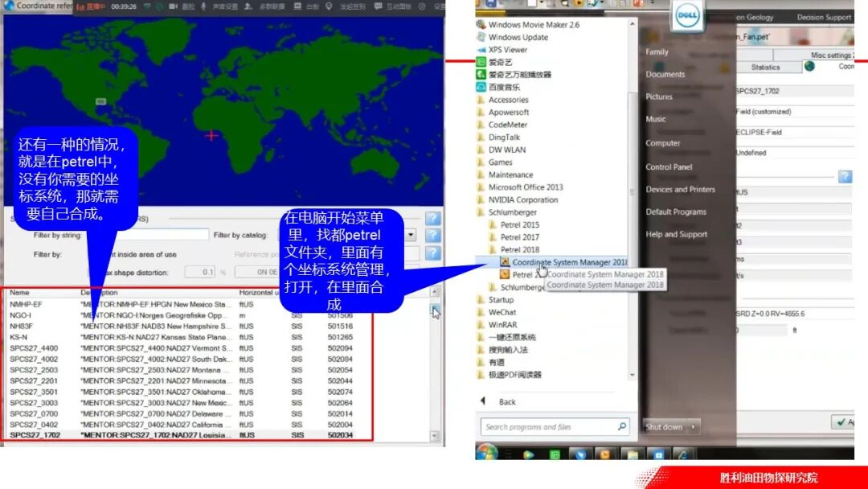Launch the Petrel 2018 application shortcut icon

point(504,274)
